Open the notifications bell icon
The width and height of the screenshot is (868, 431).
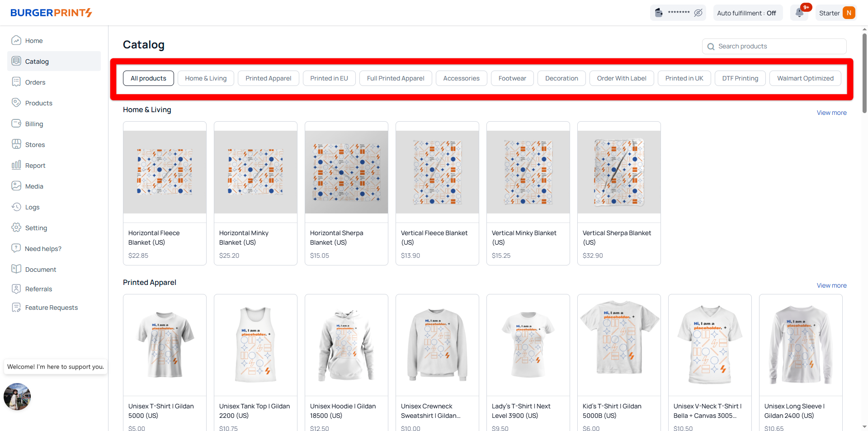click(799, 13)
